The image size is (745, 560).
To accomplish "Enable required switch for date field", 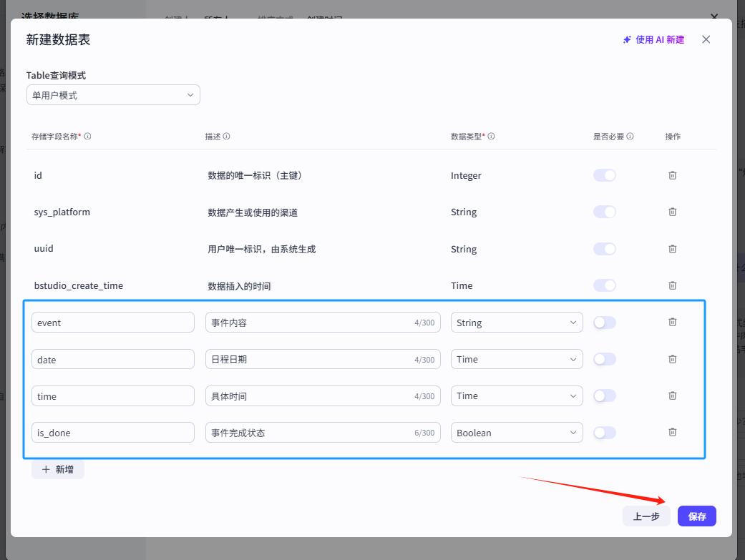I will [604, 359].
